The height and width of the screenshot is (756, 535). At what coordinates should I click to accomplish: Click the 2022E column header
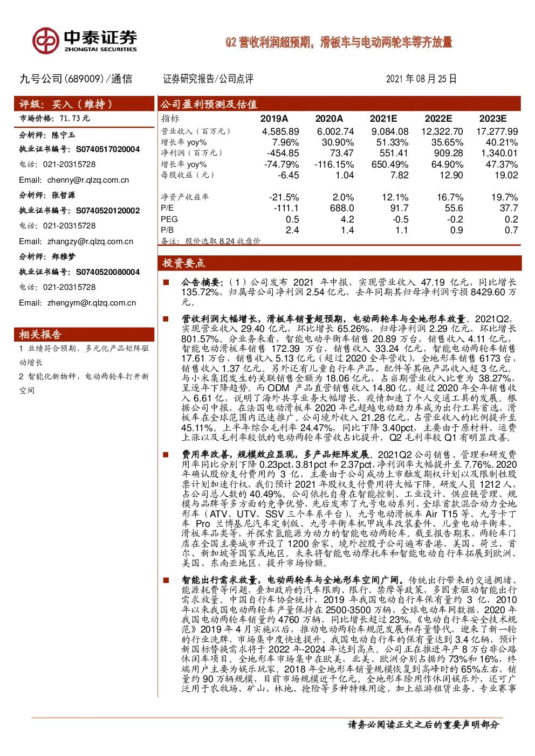coord(438,119)
